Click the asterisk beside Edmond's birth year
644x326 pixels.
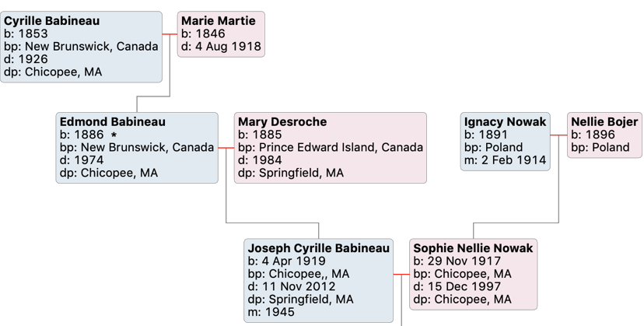click(x=114, y=135)
